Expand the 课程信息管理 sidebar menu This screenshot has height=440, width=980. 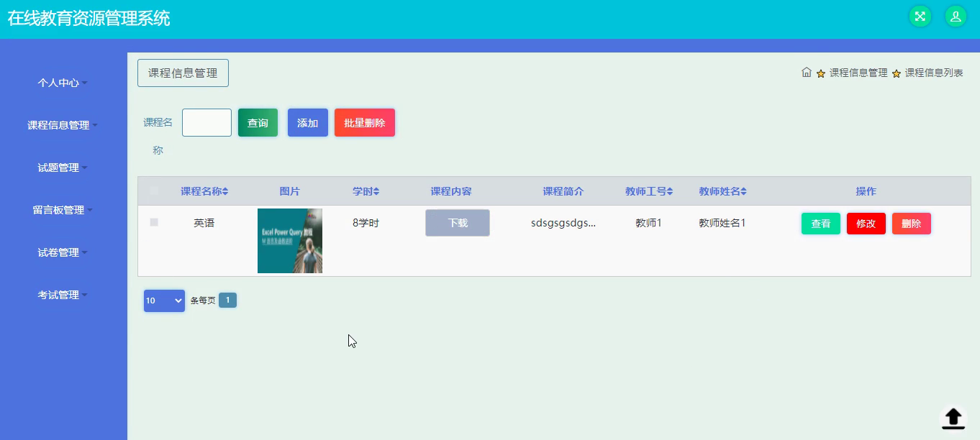tap(63, 125)
